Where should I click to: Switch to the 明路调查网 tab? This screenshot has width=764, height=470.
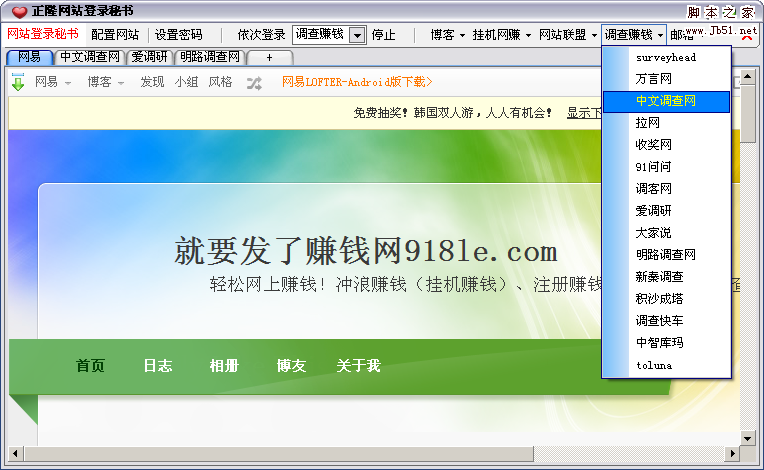click(x=210, y=57)
